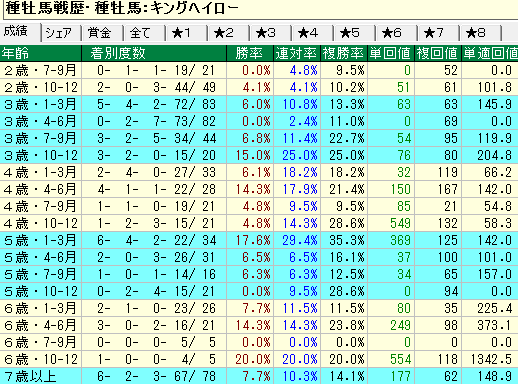Select the 3歳・10-12 row

[259, 155]
